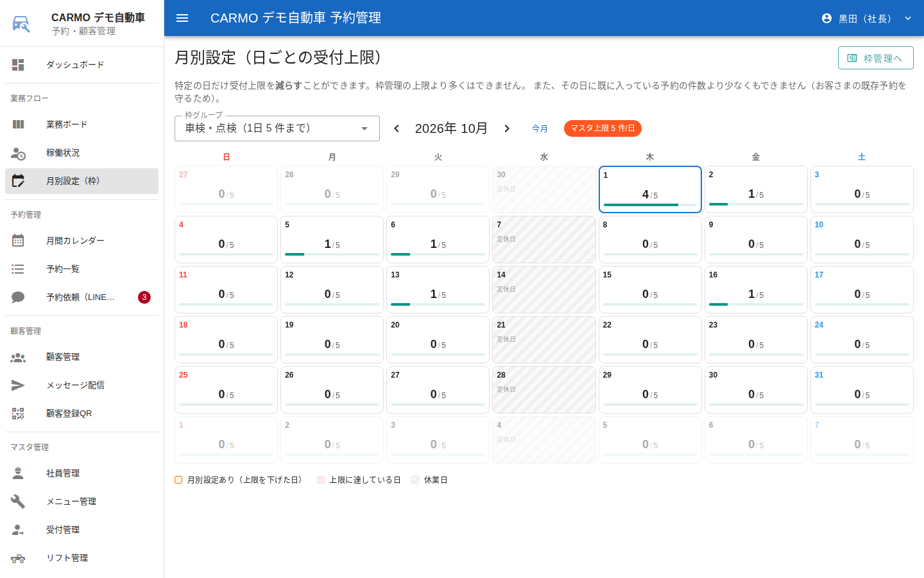Expand the 黒田（社長） user menu

coord(867,18)
